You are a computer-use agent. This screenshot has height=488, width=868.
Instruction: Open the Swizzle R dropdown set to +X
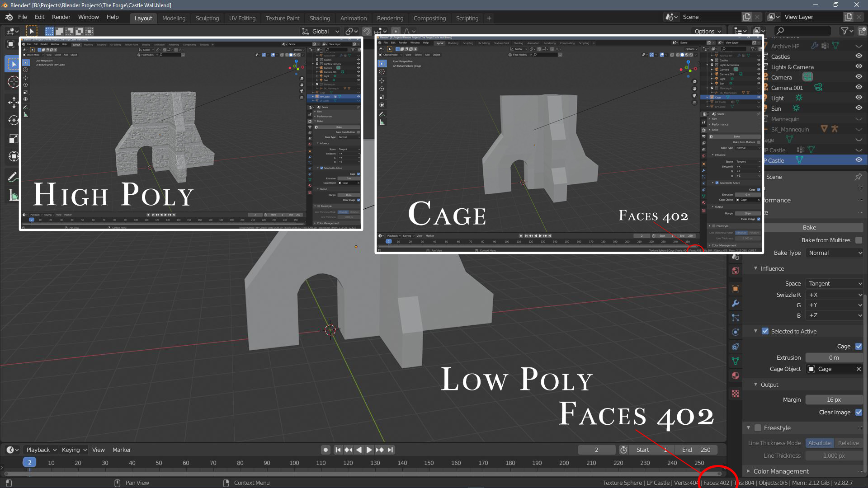click(x=834, y=295)
